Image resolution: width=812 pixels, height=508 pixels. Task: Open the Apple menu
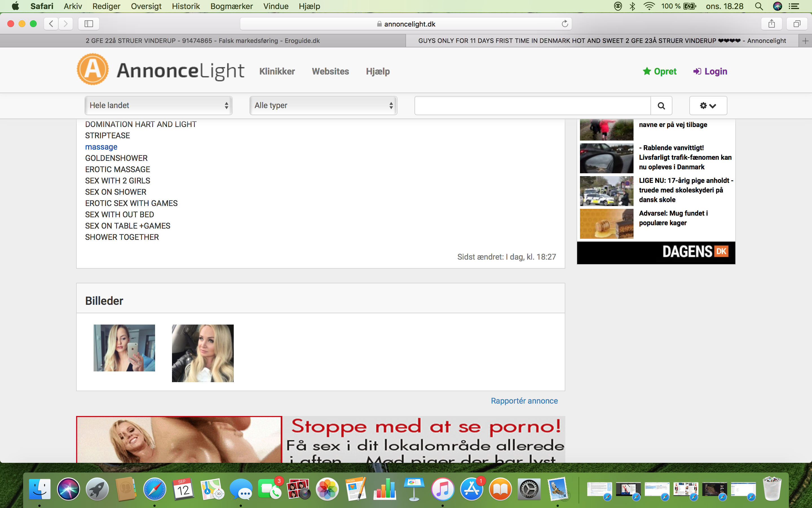click(15, 6)
